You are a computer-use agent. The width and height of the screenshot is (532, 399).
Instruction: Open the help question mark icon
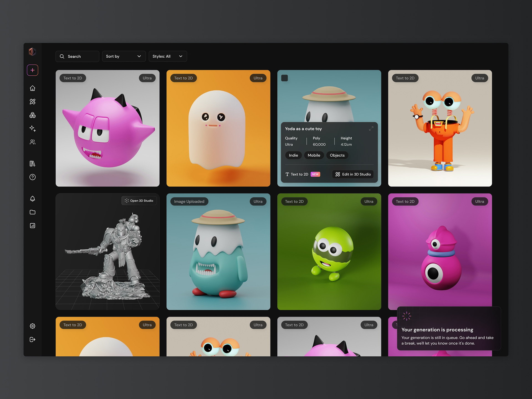tap(32, 177)
